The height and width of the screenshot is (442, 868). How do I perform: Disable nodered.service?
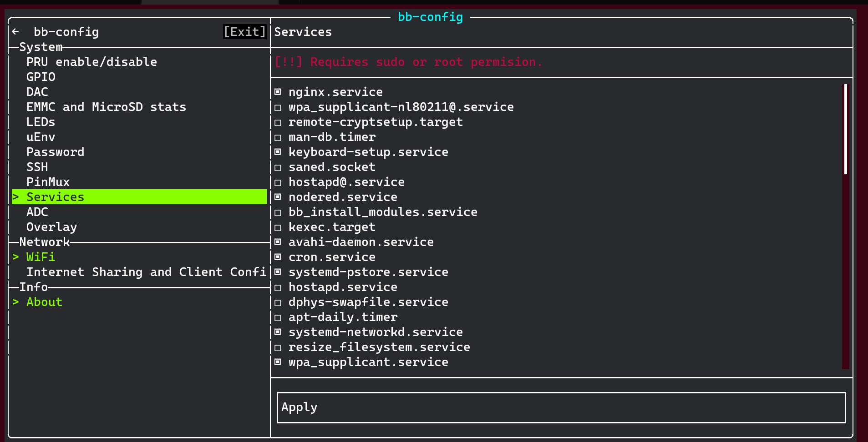tap(278, 197)
